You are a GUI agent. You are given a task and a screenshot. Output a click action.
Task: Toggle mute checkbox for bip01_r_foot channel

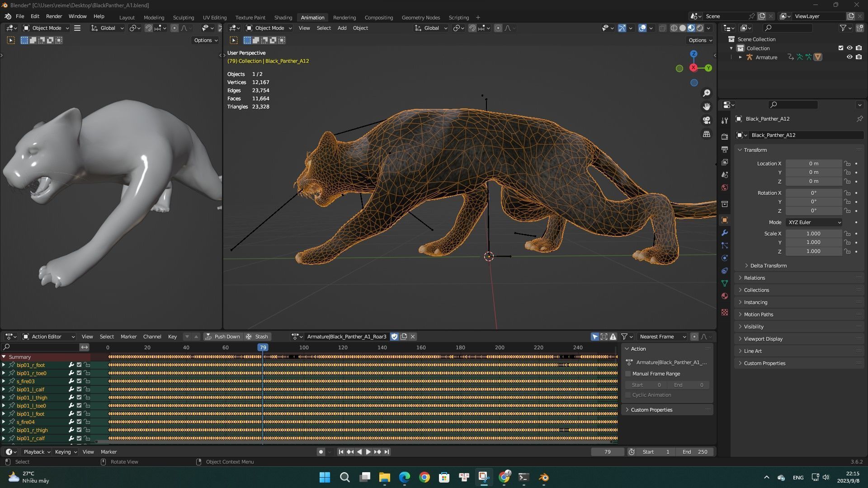pos(79,365)
